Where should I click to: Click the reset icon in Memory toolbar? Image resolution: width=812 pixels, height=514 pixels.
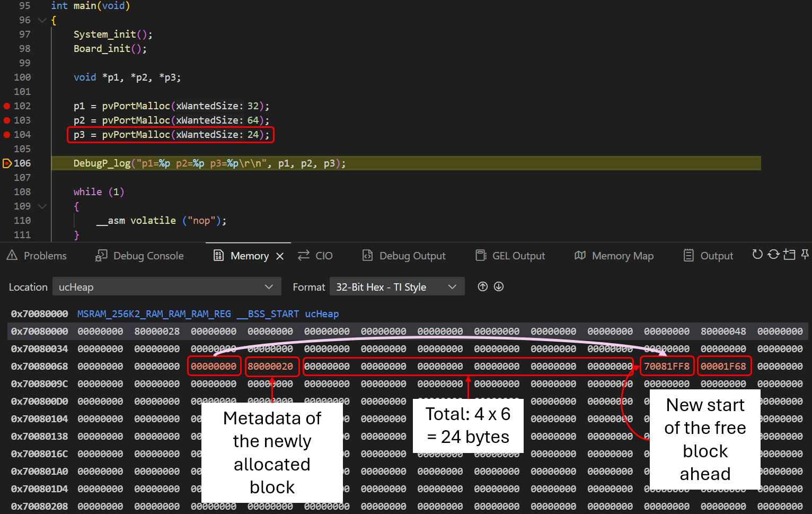coord(757,255)
